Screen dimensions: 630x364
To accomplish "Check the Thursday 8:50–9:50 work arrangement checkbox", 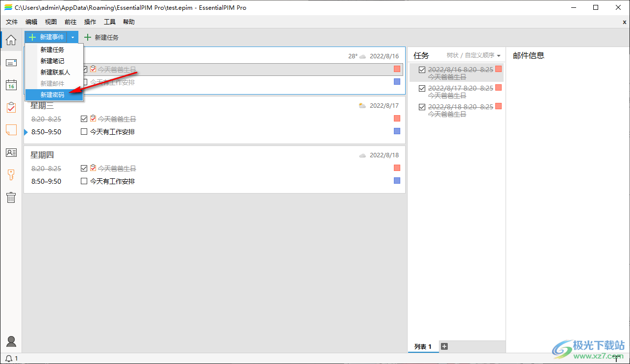I will [84, 181].
